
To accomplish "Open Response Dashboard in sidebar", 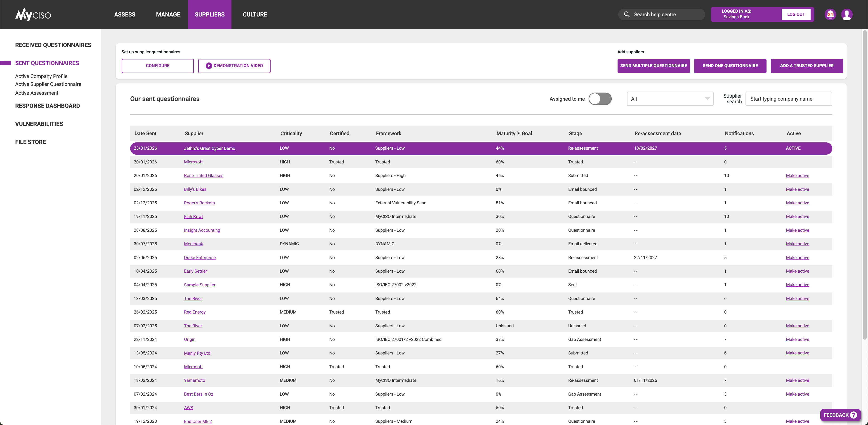I will [x=47, y=106].
